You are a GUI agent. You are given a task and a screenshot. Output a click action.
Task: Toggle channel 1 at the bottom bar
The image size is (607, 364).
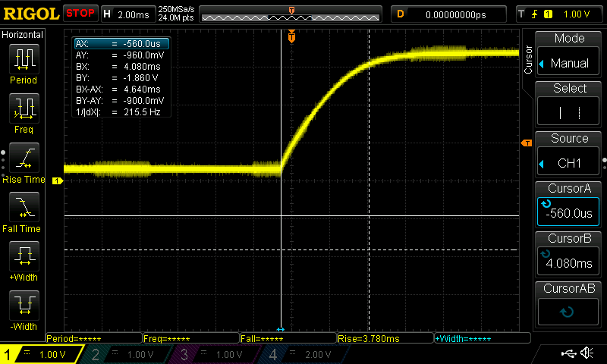(42, 354)
